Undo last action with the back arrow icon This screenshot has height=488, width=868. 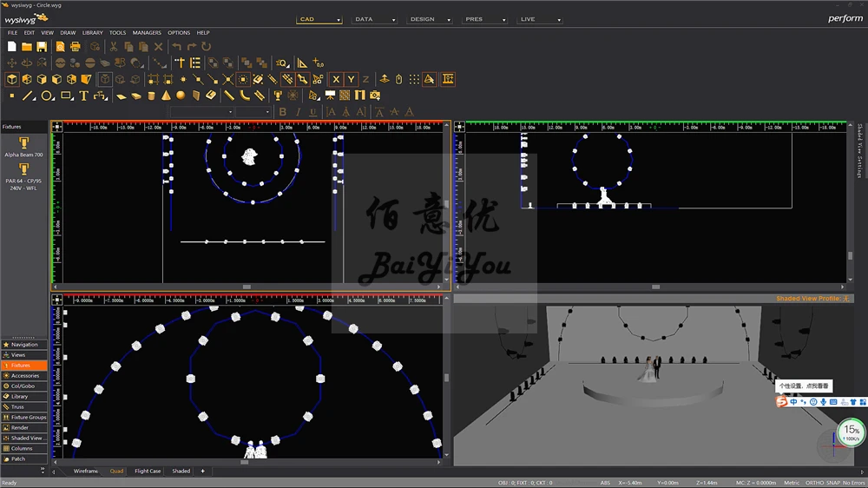(176, 47)
